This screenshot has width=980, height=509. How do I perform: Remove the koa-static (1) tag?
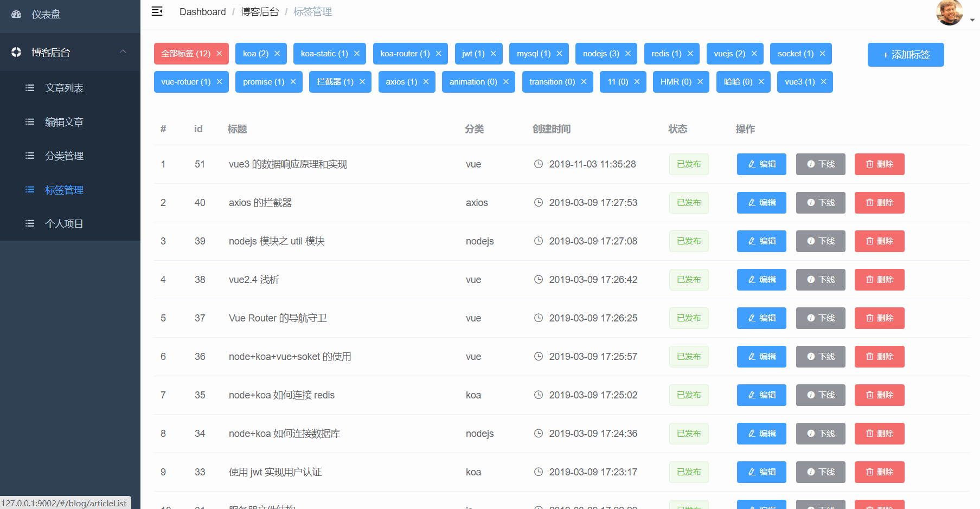[357, 54]
